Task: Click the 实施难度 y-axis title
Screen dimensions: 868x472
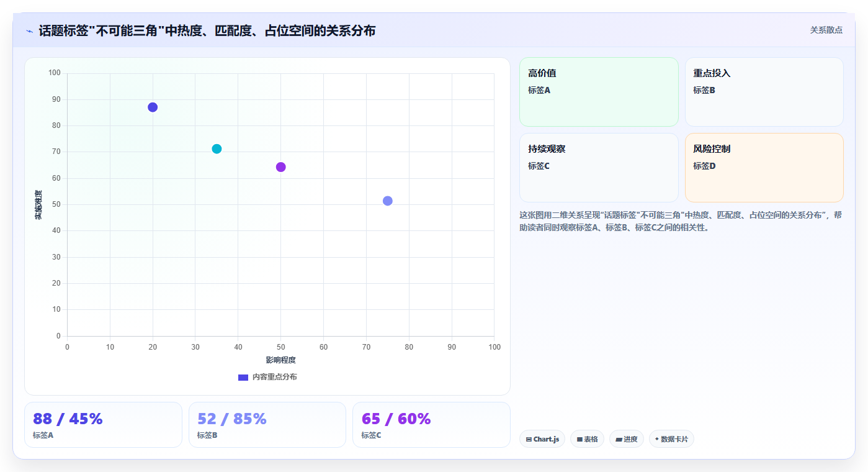Action: pyautogui.click(x=38, y=205)
